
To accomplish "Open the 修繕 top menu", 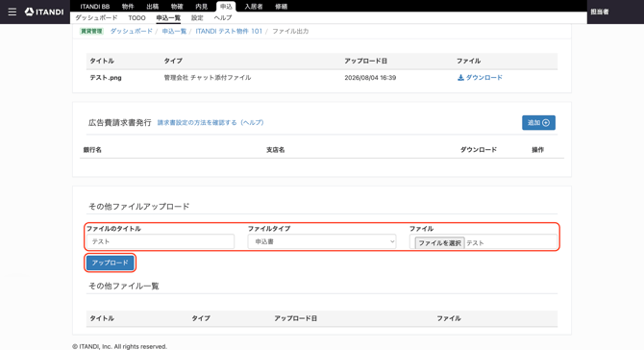I will tap(282, 7).
